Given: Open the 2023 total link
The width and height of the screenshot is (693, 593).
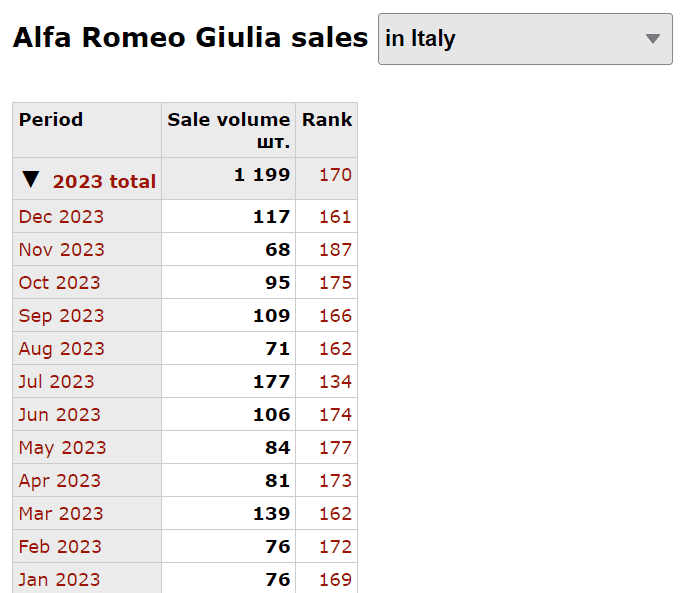Looking at the screenshot, I should 104,182.
